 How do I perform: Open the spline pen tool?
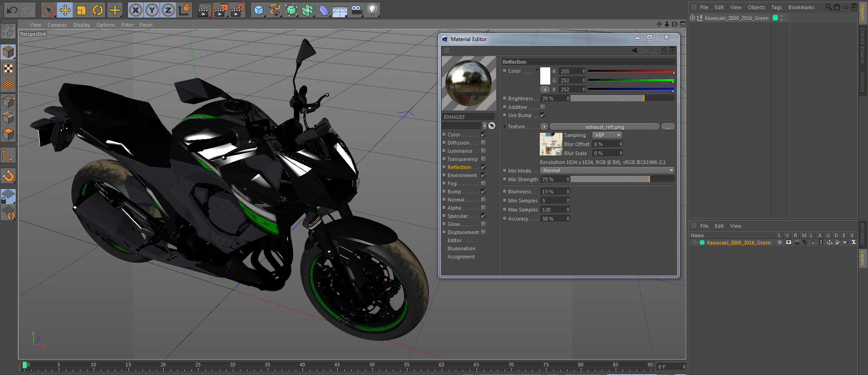click(x=275, y=9)
